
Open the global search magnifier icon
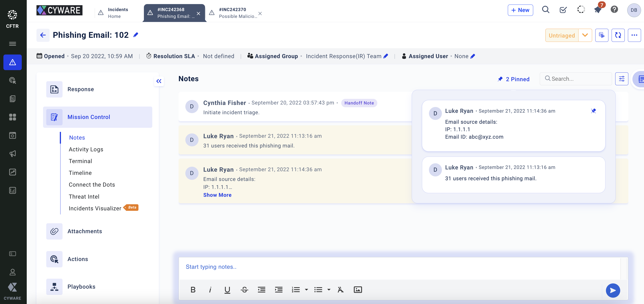pos(545,10)
